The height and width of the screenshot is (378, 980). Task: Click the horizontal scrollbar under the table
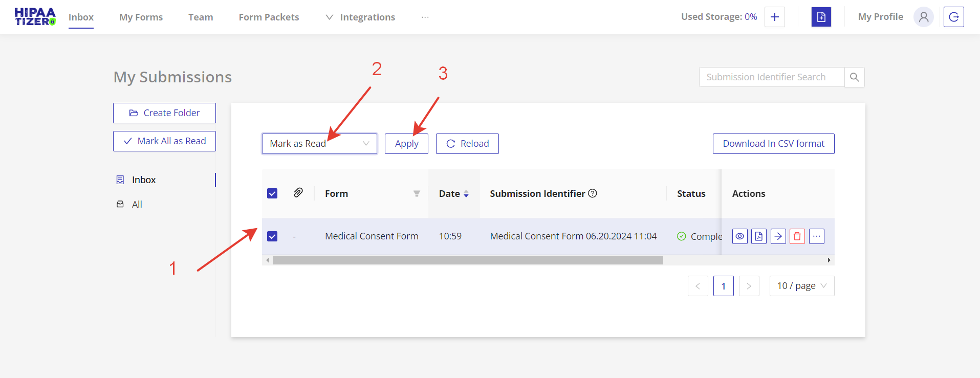click(x=467, y=260)
